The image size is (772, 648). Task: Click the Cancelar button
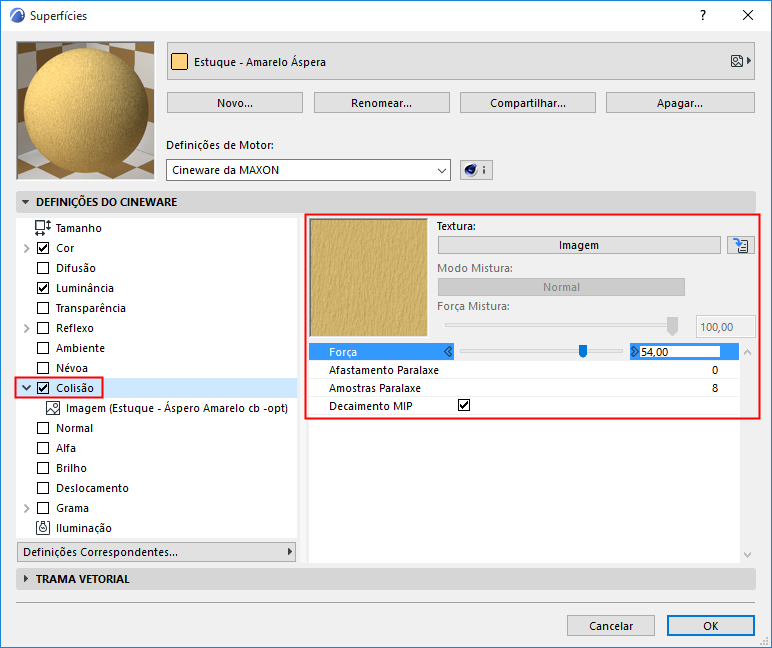coord(611,625)
